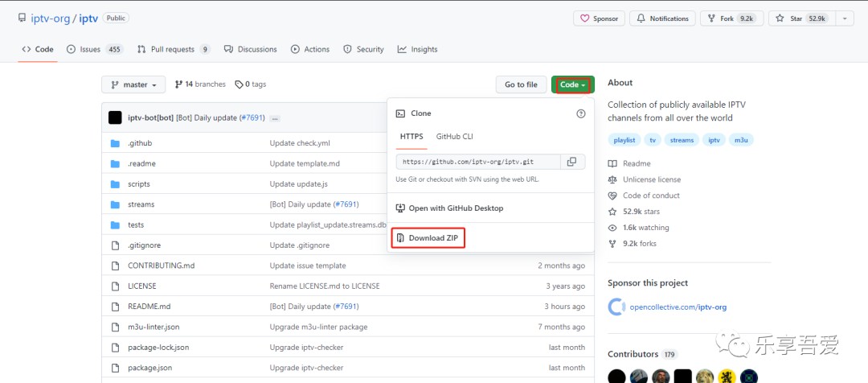Open the Readme link in About
The height and width of the screenshot is (383, 868).
[629, 164]
